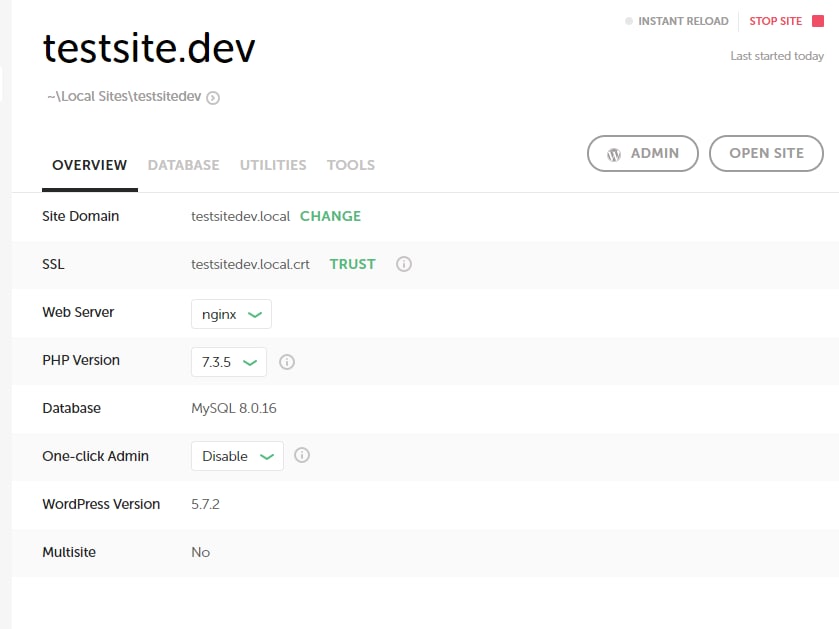Viewport: 839px width, 629px height.
Task: Click the testsite.dev site title
Action: [149, 48]
